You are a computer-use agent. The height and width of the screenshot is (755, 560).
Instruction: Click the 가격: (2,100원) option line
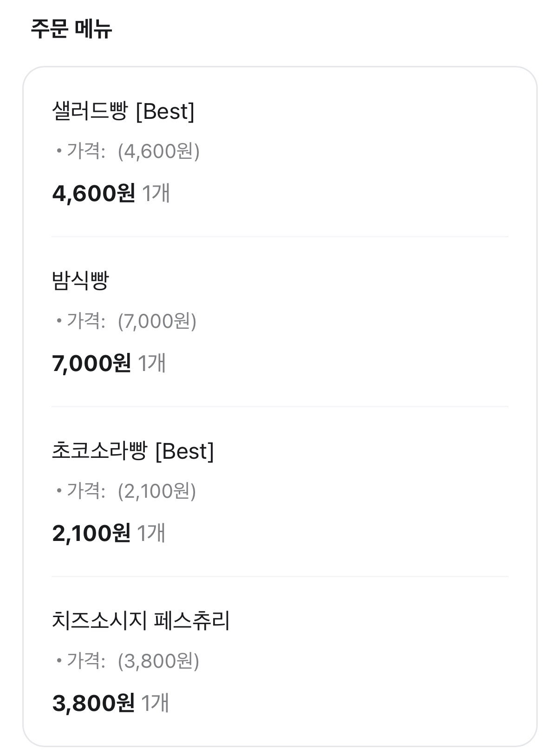click(126, 491)
